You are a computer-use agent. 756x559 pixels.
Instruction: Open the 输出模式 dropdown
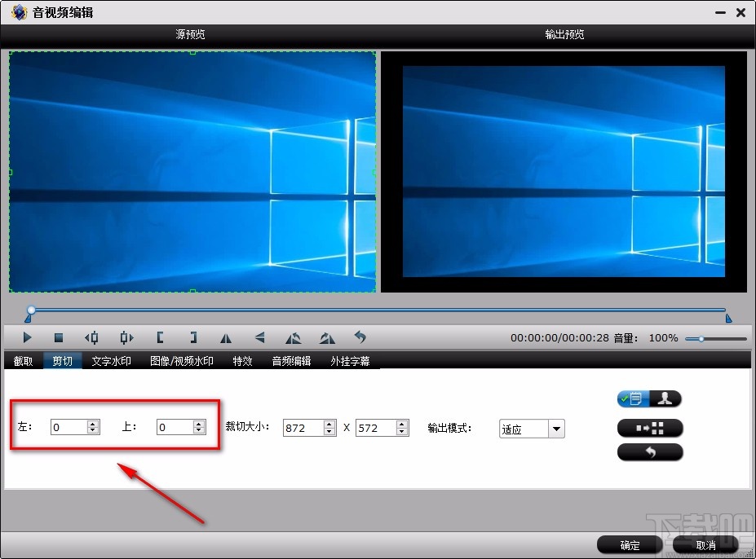pos(557,428)
